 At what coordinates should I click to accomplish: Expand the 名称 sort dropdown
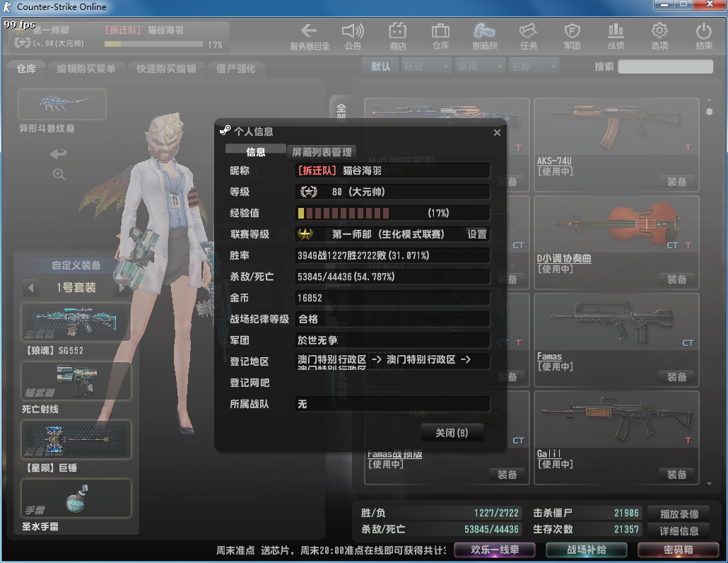pyautogui.click(x=532, y=66)
